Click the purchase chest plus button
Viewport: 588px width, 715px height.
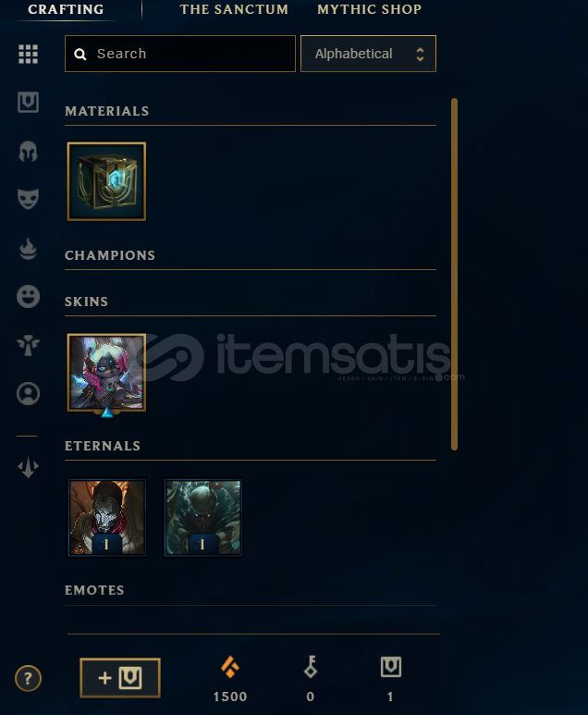pyautogui.click(x=120, y=678)
